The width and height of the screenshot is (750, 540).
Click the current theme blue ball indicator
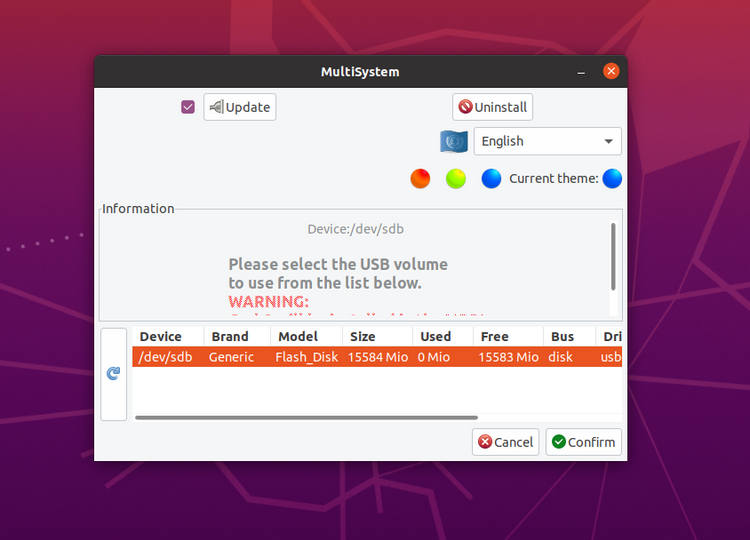coord(612,179)
